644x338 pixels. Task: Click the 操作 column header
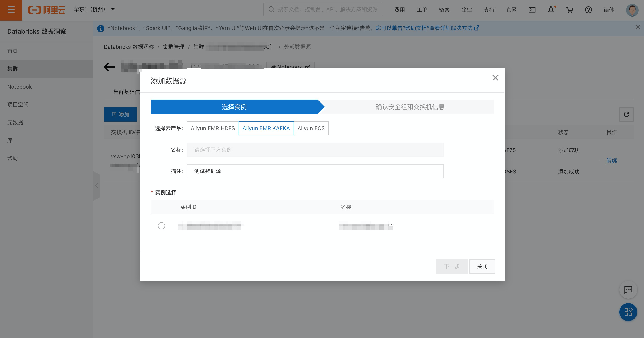[x=612, y=132]
